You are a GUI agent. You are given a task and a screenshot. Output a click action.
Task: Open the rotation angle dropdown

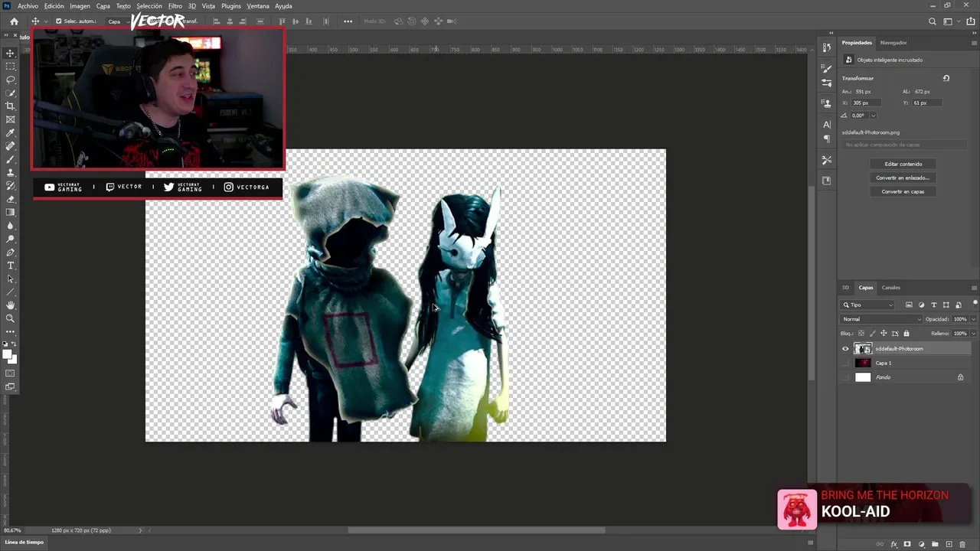pos(873,116)
